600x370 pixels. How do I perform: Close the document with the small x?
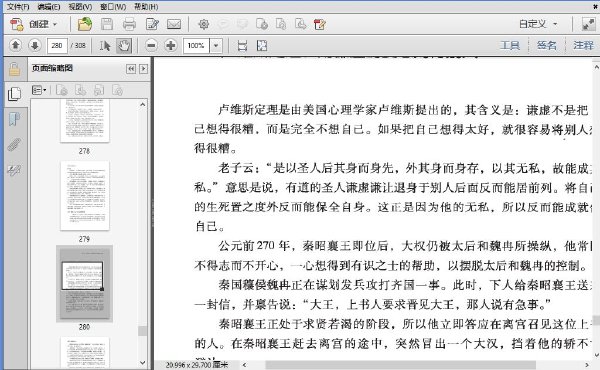point(596,7)
